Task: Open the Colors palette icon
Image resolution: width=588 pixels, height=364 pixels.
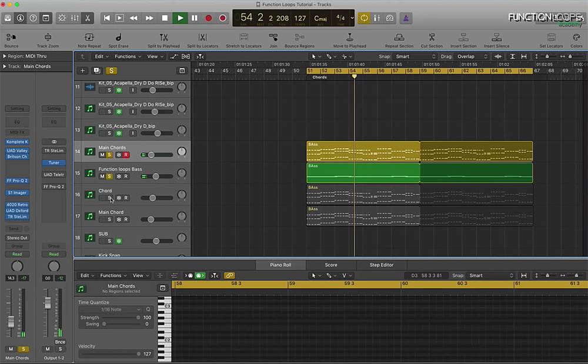Action: click(x=576, y=38)
